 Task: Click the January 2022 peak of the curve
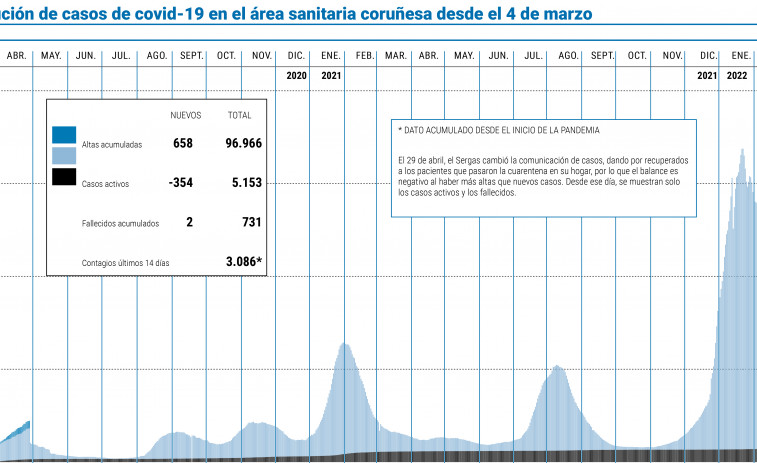point(742,152)
